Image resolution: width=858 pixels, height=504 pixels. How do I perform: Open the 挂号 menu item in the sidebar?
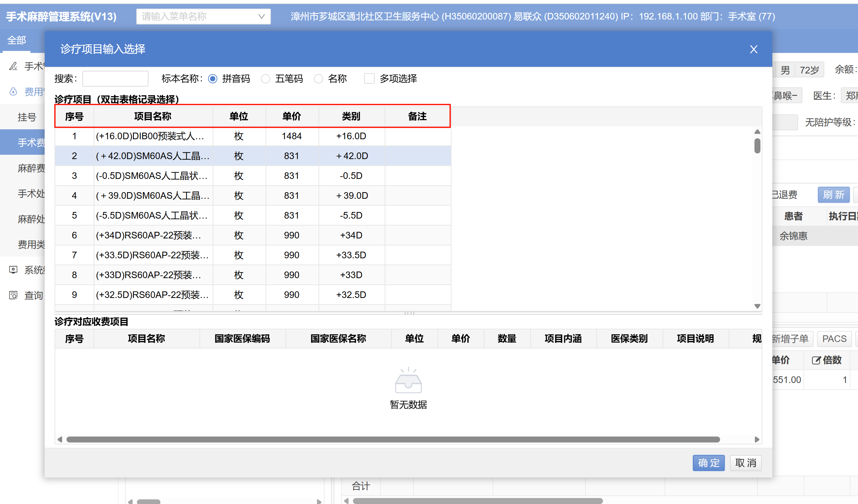27,117
